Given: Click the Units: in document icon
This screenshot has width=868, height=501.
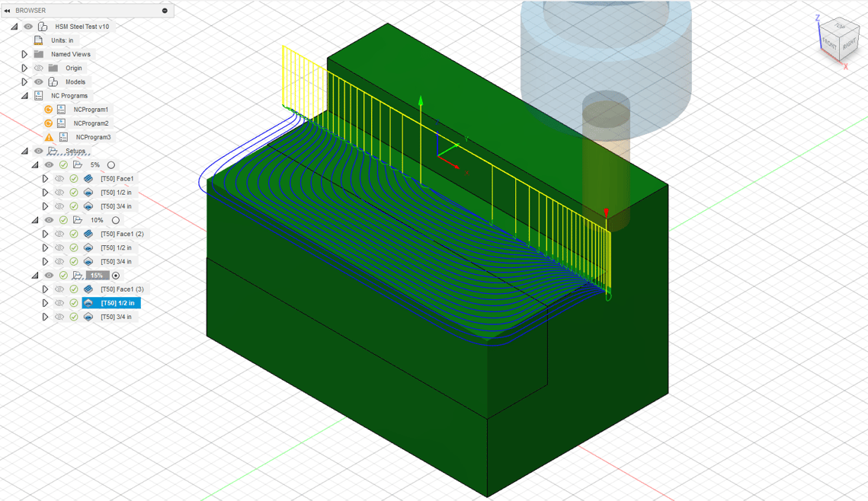Looking at the screenshot, I should click(39, 40).
